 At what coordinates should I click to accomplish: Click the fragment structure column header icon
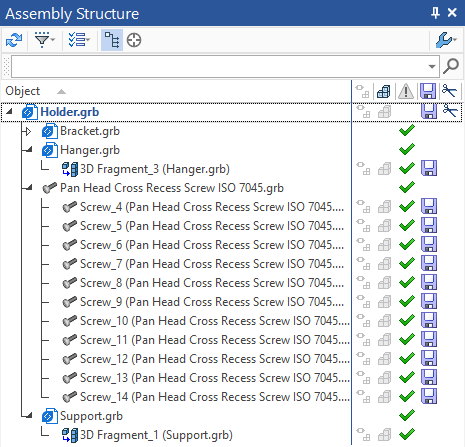pyautogui.click(x=362, y=91)
